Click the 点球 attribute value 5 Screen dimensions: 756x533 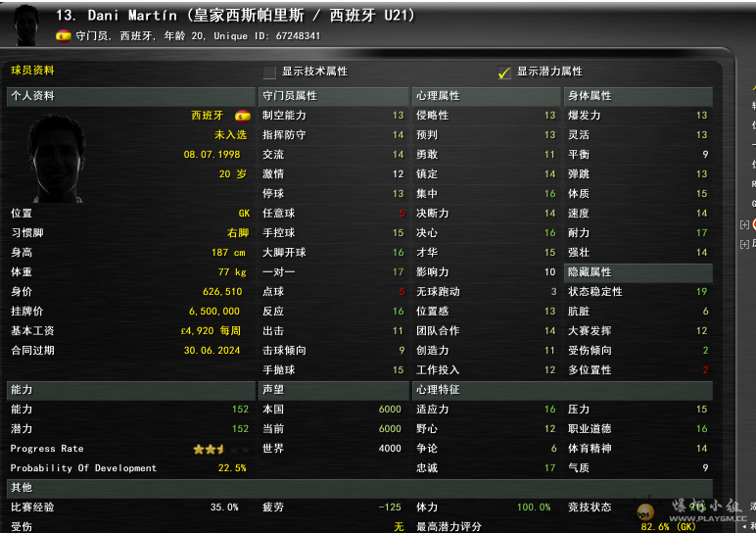click(402, 292)
